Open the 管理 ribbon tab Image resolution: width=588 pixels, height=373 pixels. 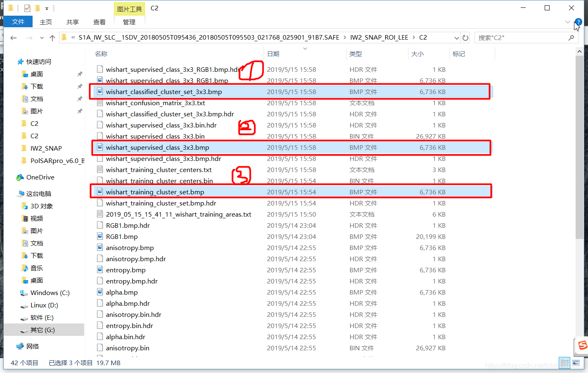129,22
